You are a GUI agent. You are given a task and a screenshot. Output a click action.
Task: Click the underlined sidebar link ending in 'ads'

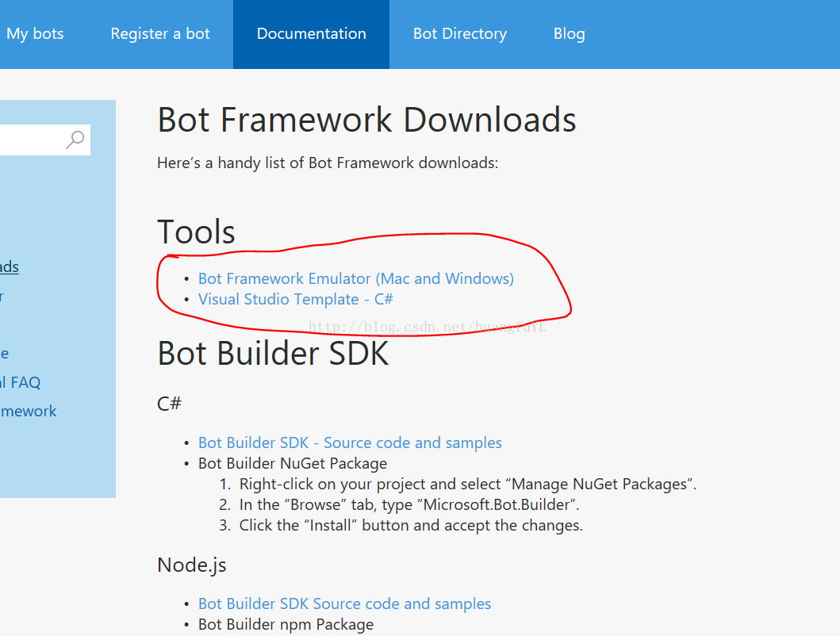(x=9, y=266)
